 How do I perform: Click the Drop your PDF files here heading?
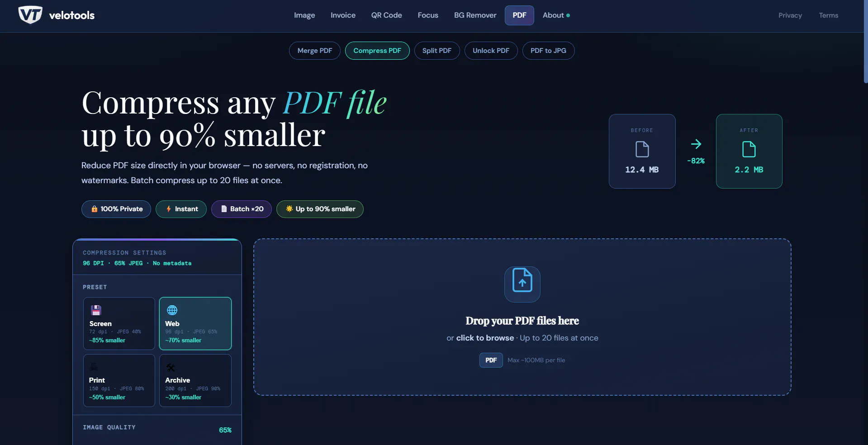pyautogui.click(x=522, y=321)
